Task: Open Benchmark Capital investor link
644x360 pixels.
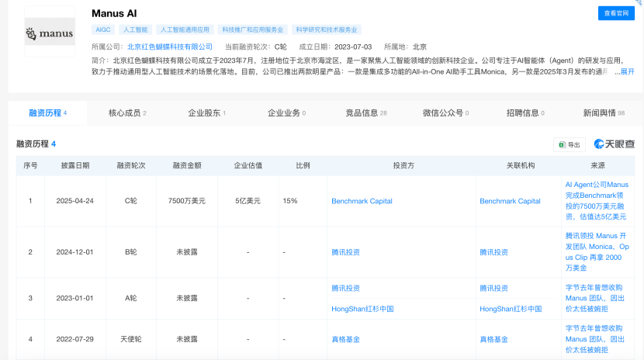Action: coord(362,201)
